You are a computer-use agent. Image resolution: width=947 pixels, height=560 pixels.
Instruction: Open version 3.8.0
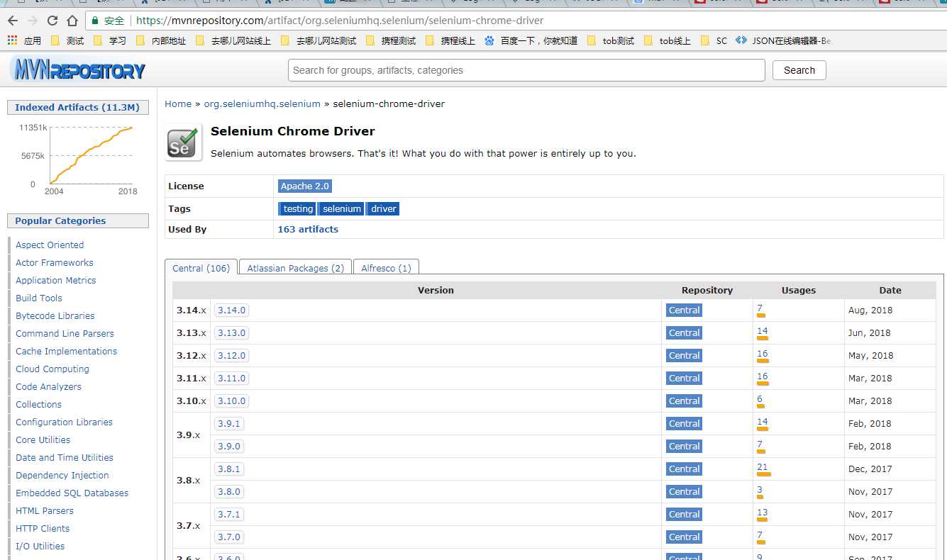coord(229,491)
